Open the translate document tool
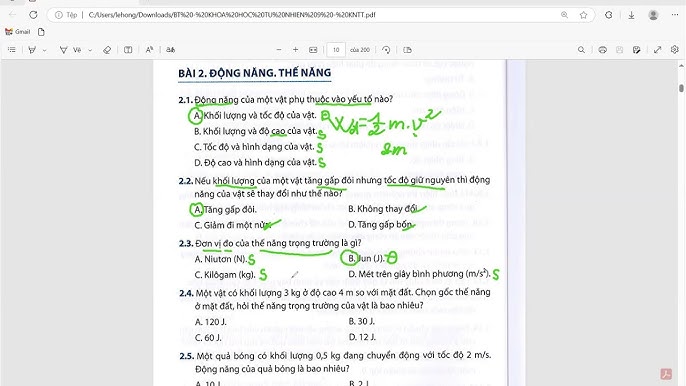Screen dimensions: 686x386 coord(171,50)
